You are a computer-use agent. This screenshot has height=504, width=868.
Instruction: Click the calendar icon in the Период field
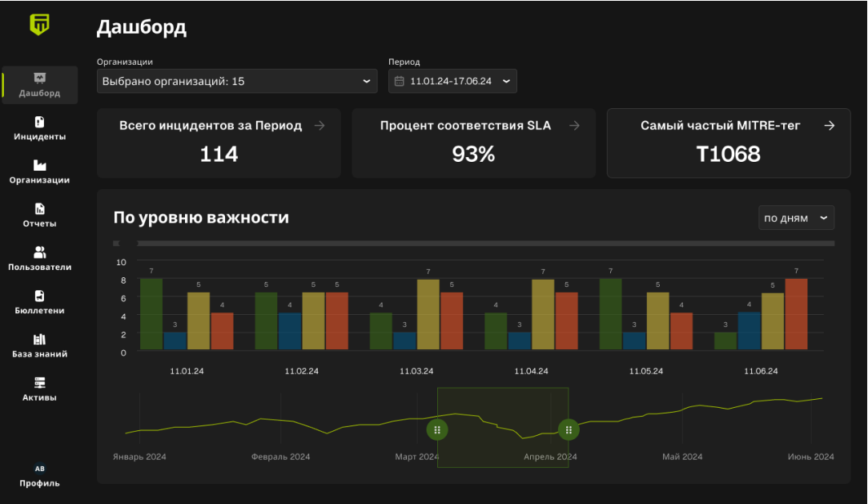pos(398,81)
